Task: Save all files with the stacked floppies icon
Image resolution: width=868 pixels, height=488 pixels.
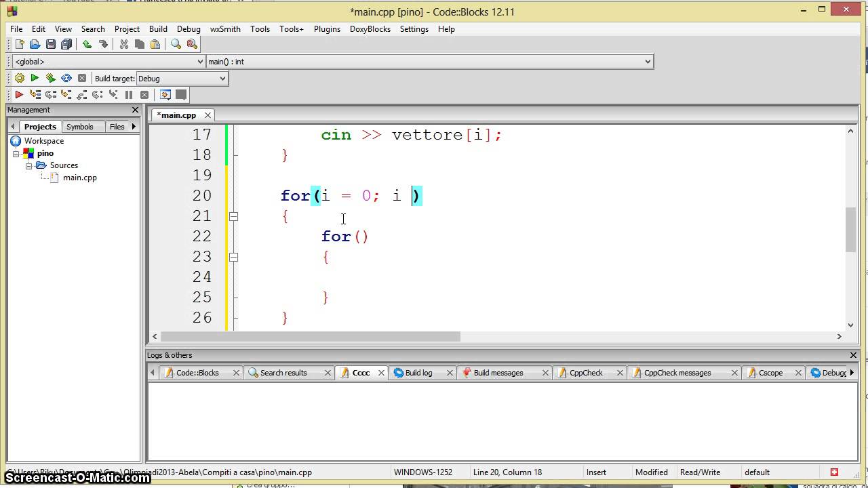Action: 66,44
